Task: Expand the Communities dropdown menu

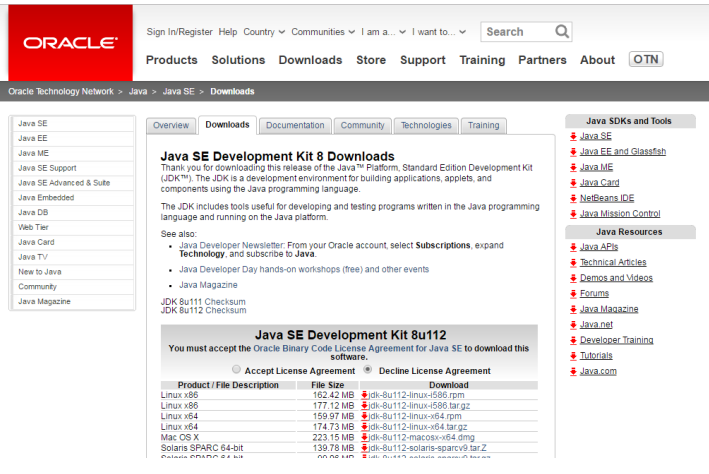Action: (323, 32)
